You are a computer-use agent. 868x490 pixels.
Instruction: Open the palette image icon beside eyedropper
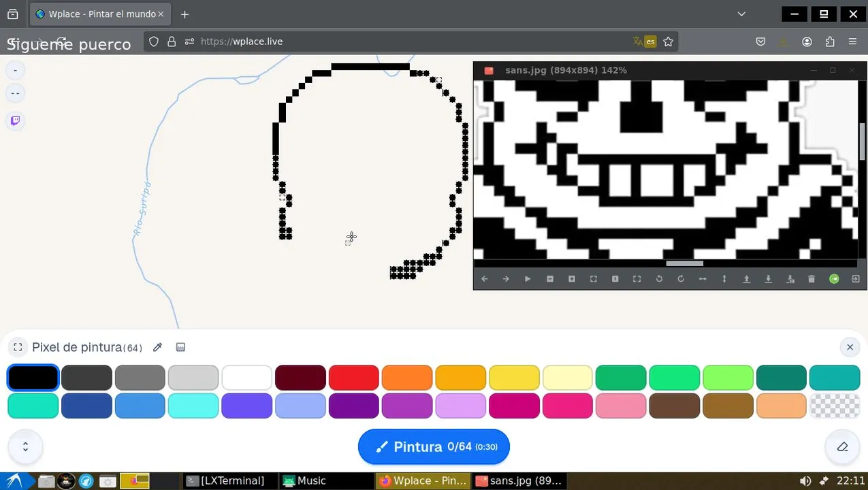180,347
